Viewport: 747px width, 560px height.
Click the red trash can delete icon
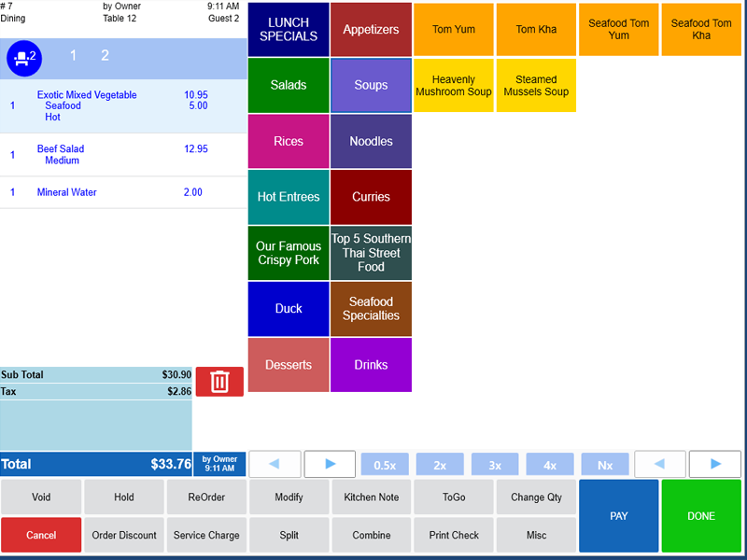(x=219, y=382)
